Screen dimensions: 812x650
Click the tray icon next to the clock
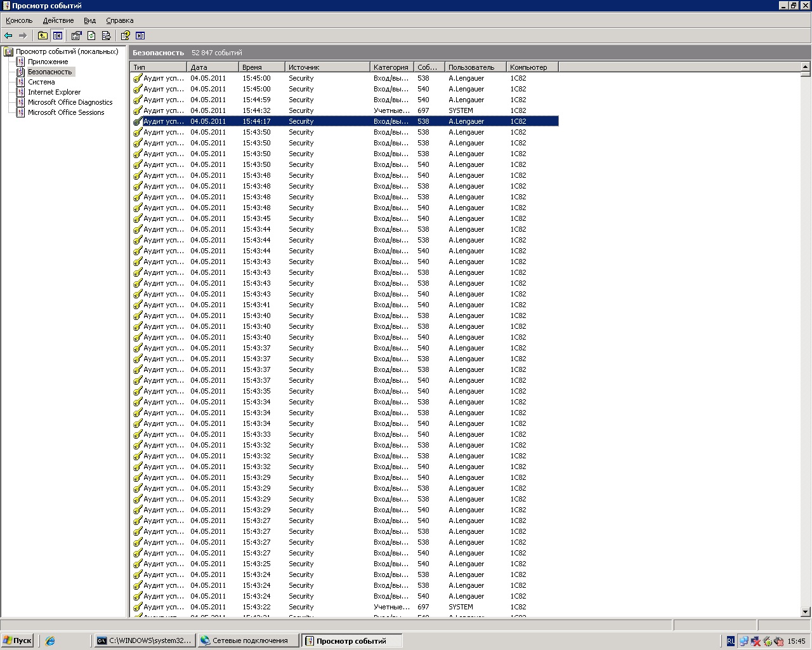(778, 641)
